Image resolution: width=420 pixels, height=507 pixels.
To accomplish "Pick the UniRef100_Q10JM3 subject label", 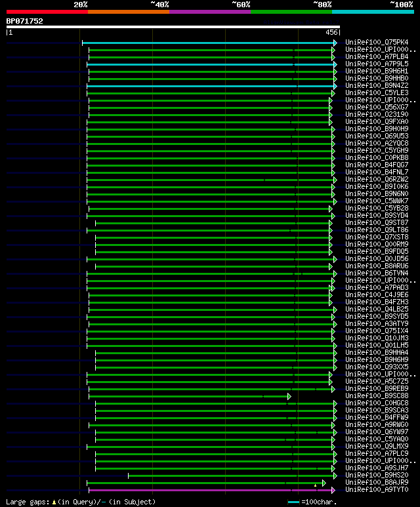I will (377, 338).
